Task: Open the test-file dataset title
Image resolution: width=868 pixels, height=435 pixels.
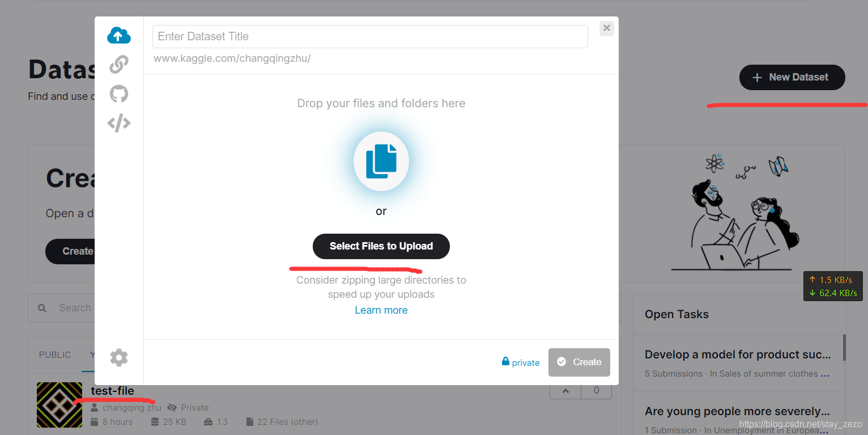Action: [112, 391]
